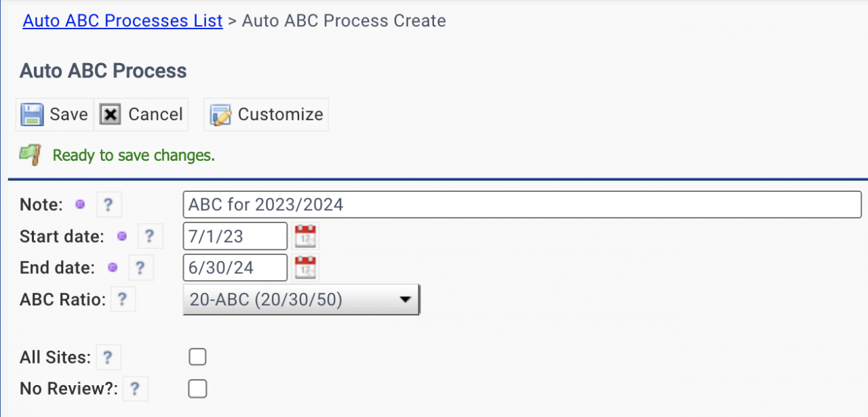
Task: Focus the Start date input field
Action: click(235, 236)
